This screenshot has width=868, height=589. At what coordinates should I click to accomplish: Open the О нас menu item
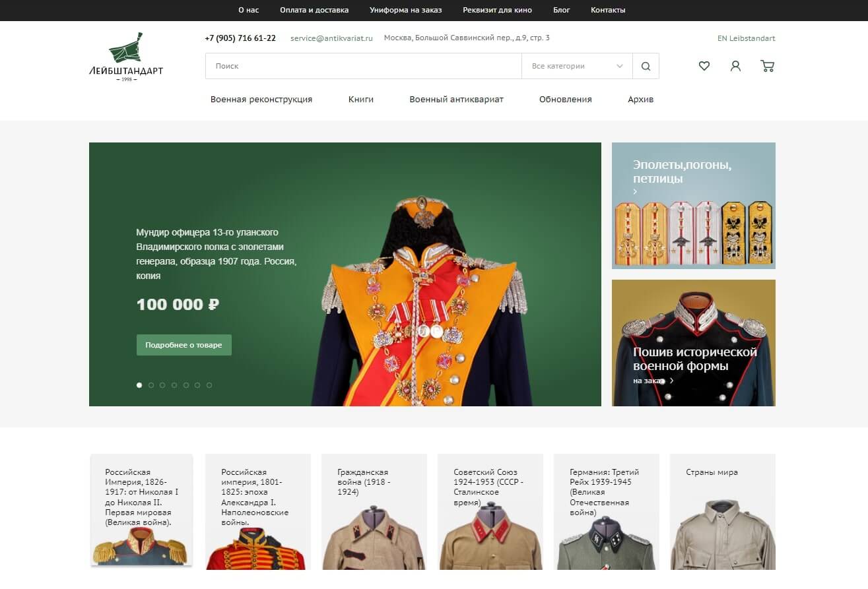click(249, 10)
